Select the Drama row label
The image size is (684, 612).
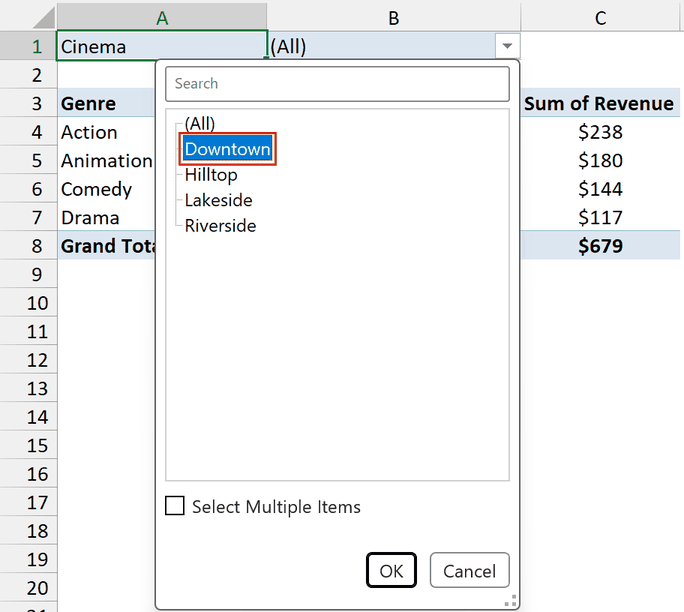coord(106,217)
